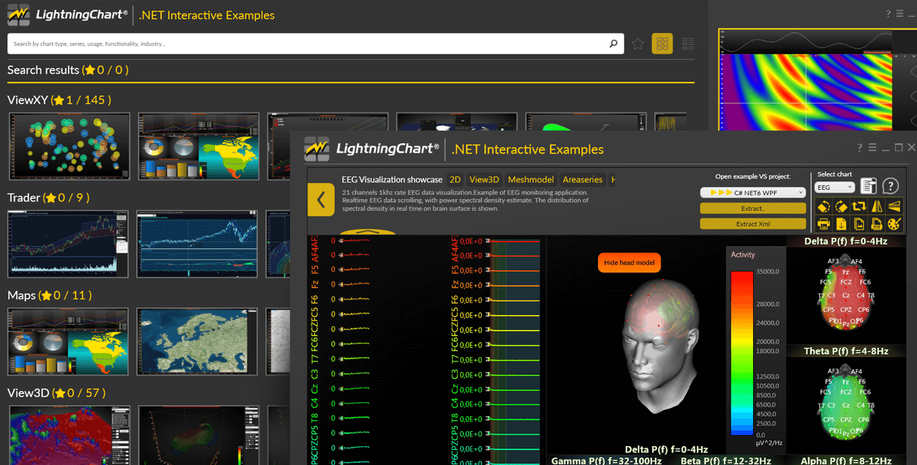
Task: Open the second View3D point cloud thumbnail
Action: (198, 436)
